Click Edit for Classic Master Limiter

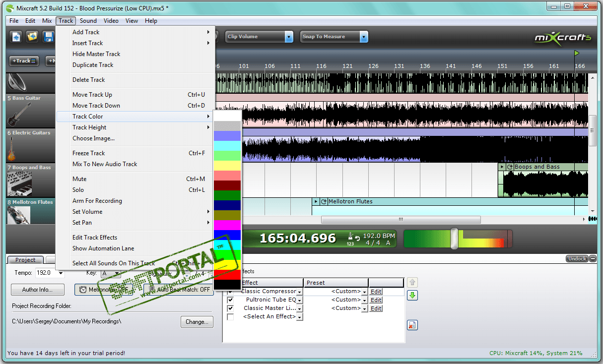click(376, 308)
